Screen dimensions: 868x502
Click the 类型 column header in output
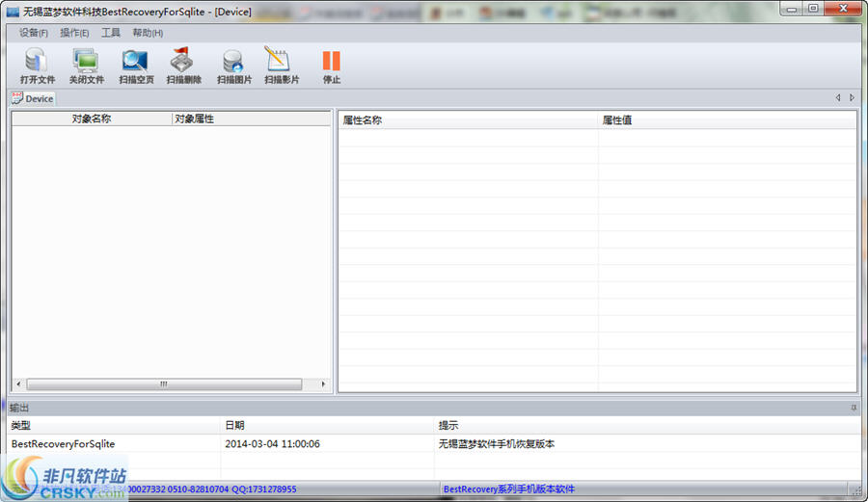[114, 425]
